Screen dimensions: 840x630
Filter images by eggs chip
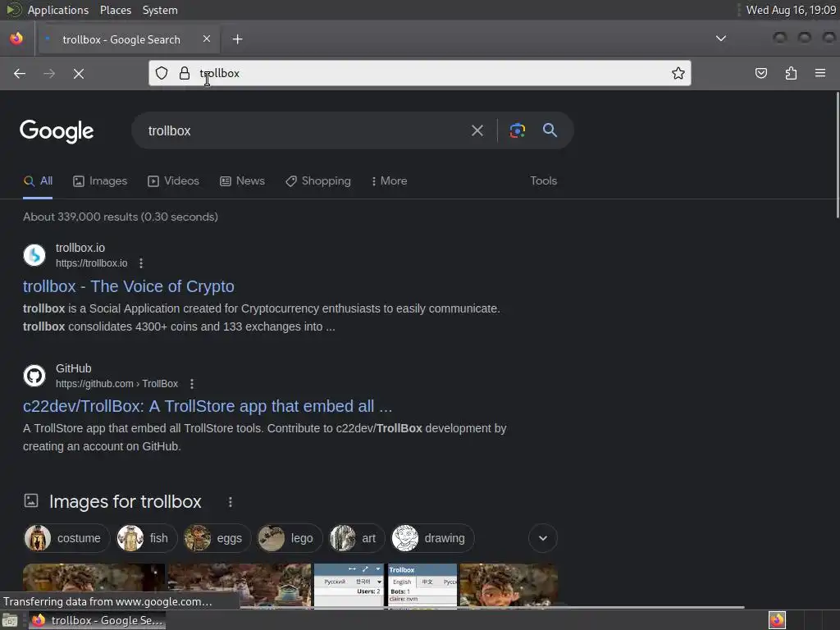pos(217,538)
